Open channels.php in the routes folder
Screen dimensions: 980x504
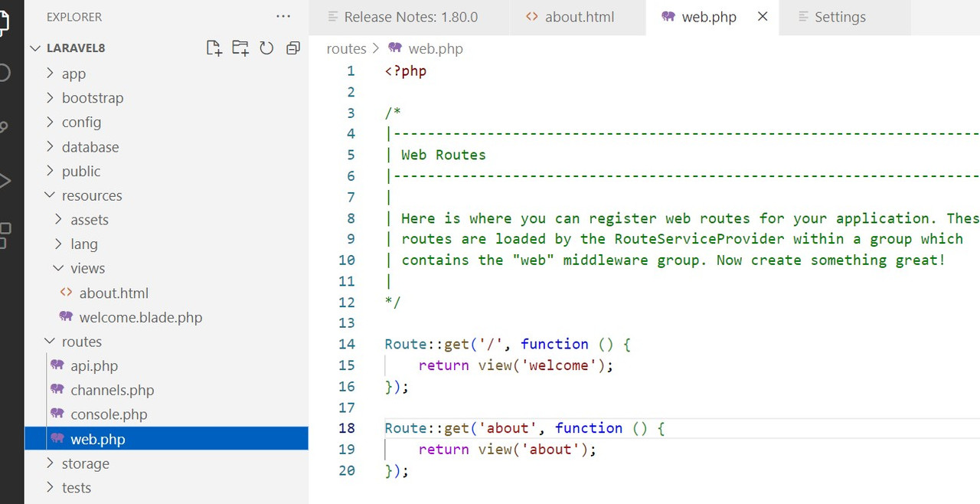coord(113,390)
